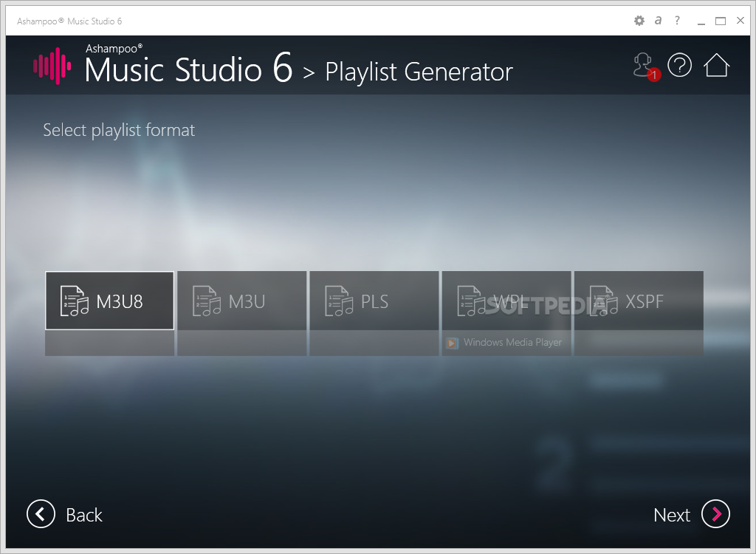
Task: Pick the PLS playlist format tile
Action: click(374, 301)
